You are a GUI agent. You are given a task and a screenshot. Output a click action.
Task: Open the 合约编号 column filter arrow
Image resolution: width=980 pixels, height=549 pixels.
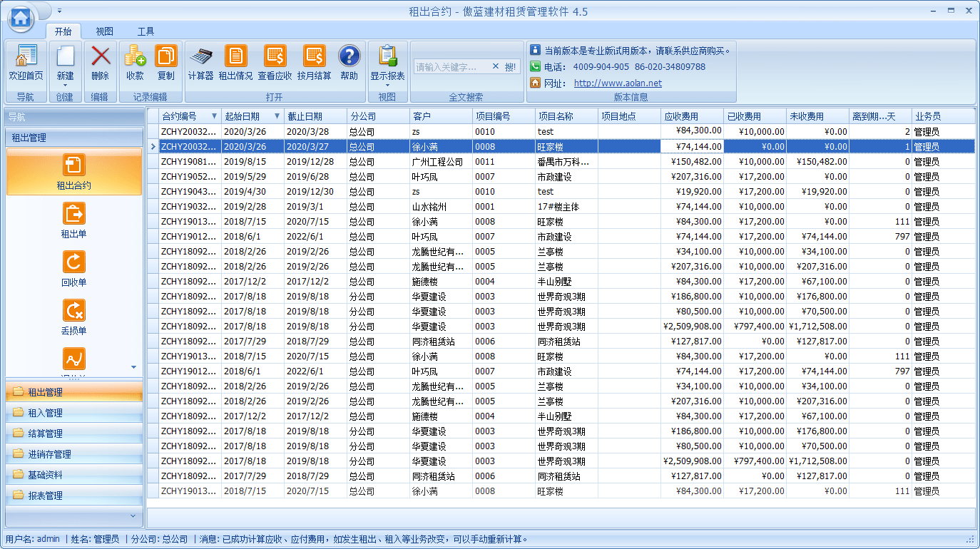tap(215, 115)
